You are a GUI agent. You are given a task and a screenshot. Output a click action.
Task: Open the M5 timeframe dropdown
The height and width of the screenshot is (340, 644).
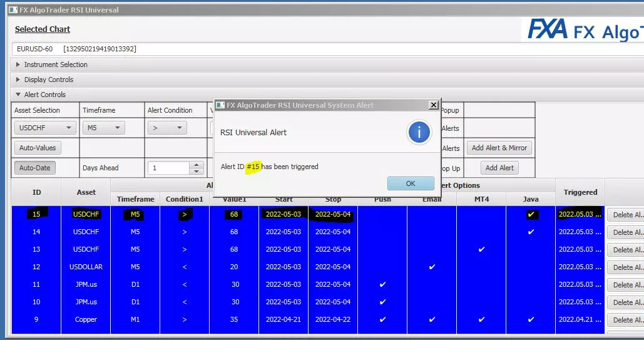pos(103,128)
